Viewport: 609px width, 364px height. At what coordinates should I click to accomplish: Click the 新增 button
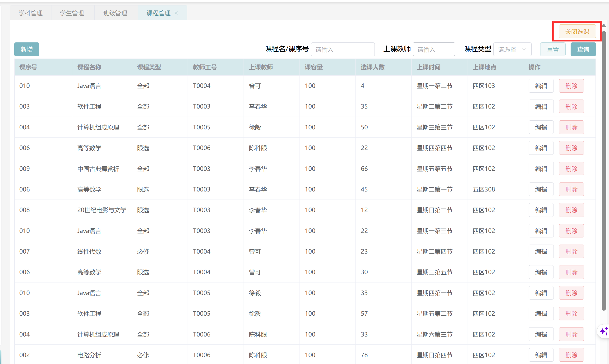27,49
